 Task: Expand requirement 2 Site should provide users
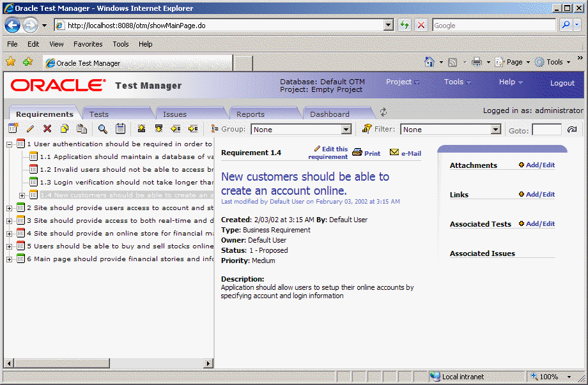(x=10, y=208)
